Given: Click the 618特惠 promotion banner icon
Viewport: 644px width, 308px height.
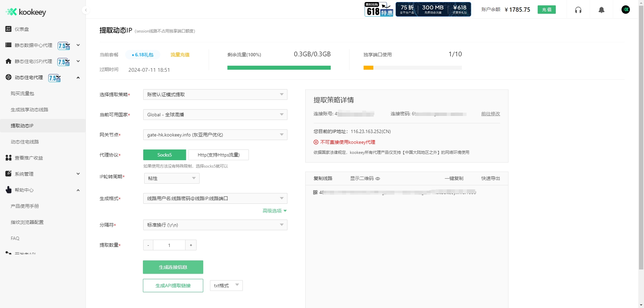Looking at the screenshot, I should [378, 9].
